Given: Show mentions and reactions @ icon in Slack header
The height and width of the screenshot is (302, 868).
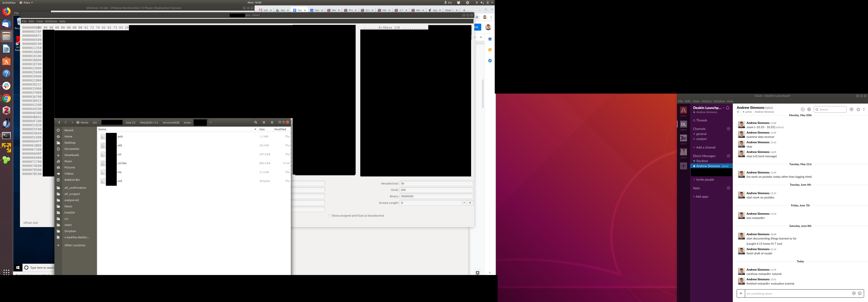Looking at the screenshot, I should pos(852,109).
